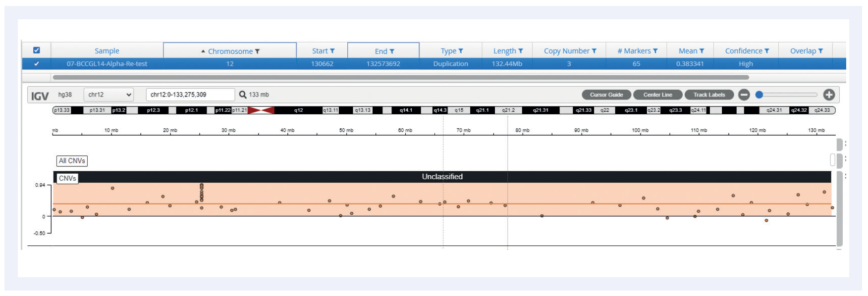Click the All CNVs track label
The image size is (868, 296).
click(x=72, y=161)
